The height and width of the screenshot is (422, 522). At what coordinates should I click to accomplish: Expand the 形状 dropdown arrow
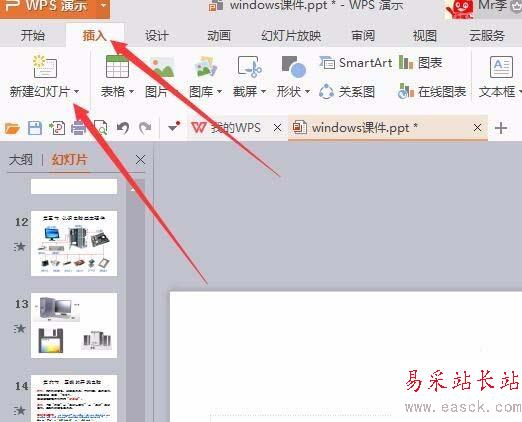point(307,91)
